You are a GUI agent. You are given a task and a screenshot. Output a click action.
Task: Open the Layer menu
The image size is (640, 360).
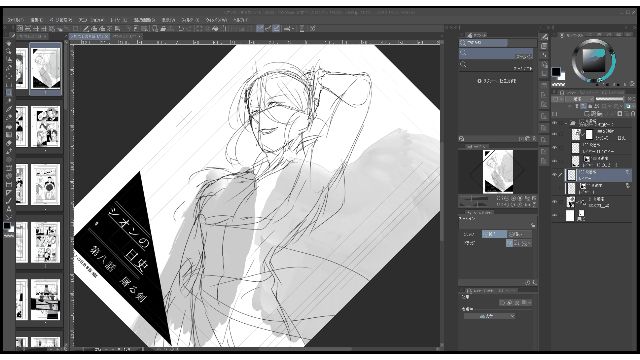click(x=119, y=20)
